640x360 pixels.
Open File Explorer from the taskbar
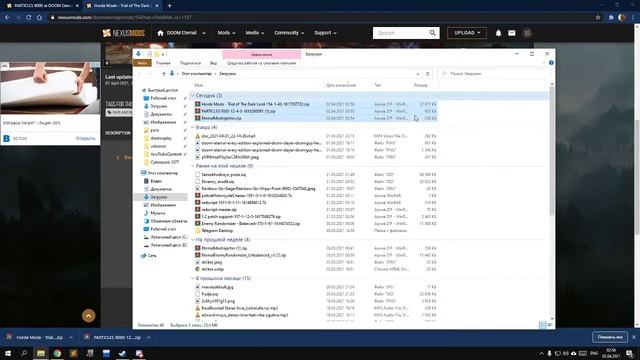click(41, 353)
